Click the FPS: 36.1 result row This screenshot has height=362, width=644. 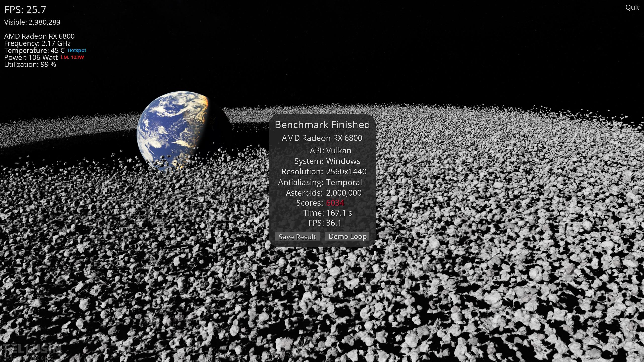click(325, 223)
